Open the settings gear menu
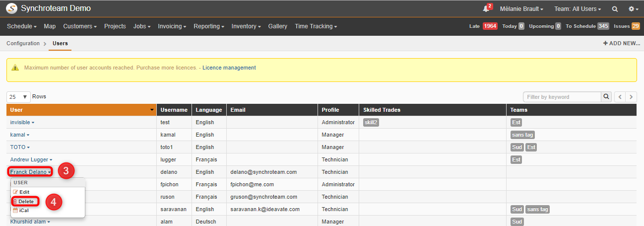This screenshot has height=226, width=644. pyautogui.click(x=634, y=9)
